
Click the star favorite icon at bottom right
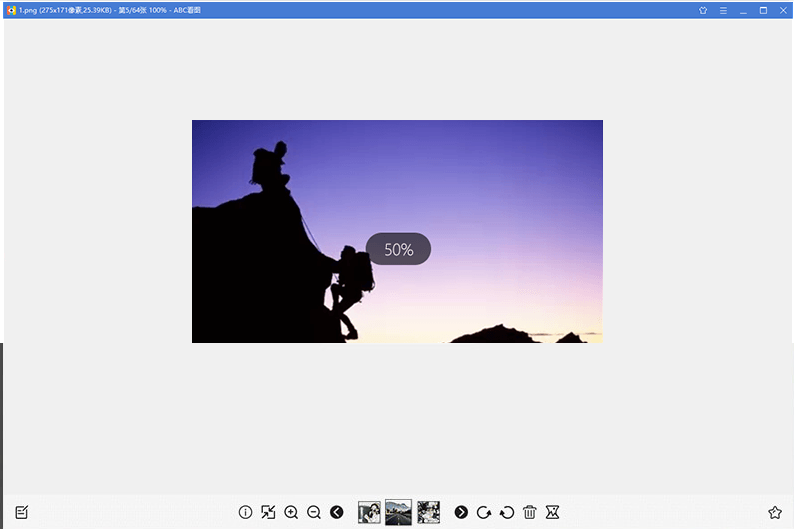pyautogui.click(x=775, y=512)
